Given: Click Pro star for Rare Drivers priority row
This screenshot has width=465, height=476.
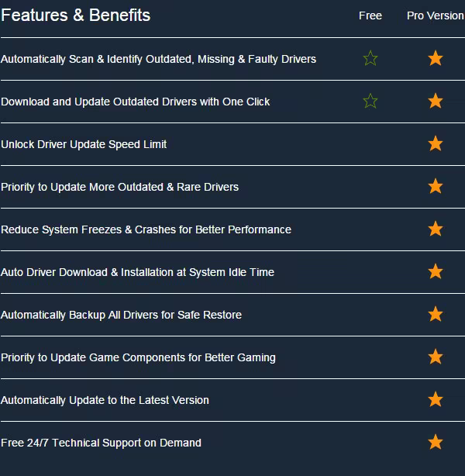Looking at the screenshot, I should pos(436,186).
